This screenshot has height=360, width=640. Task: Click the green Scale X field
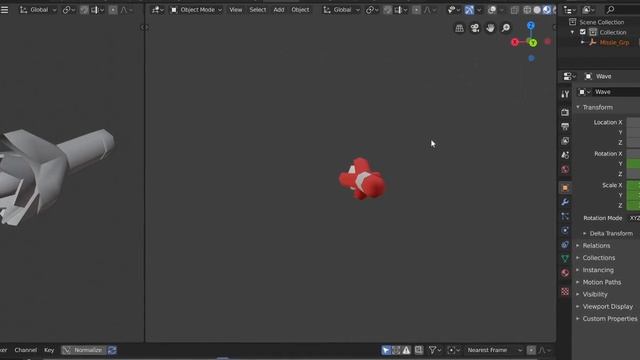[633, 185]
